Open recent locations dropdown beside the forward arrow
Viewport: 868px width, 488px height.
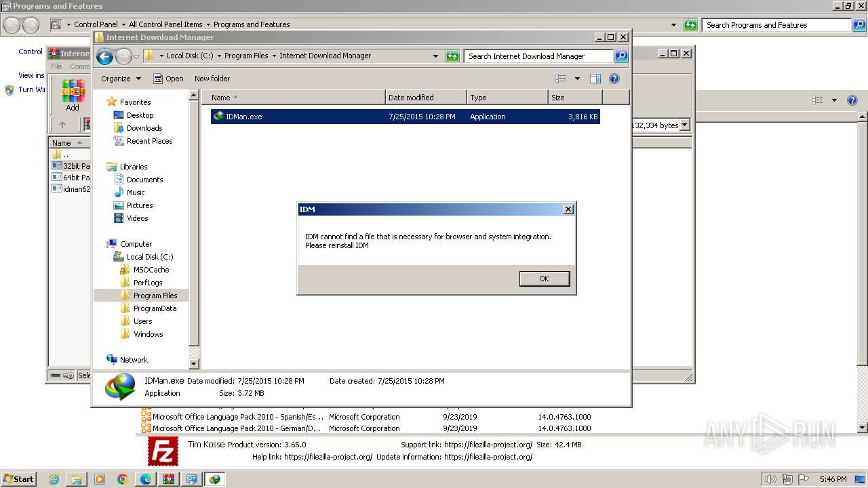click(x=136, y=56)
